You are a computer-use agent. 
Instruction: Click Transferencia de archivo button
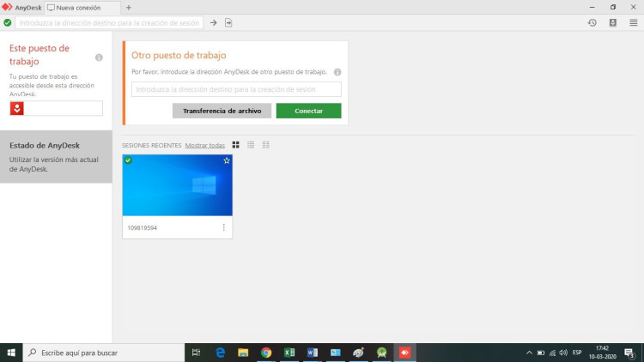(x=222, y=111)
